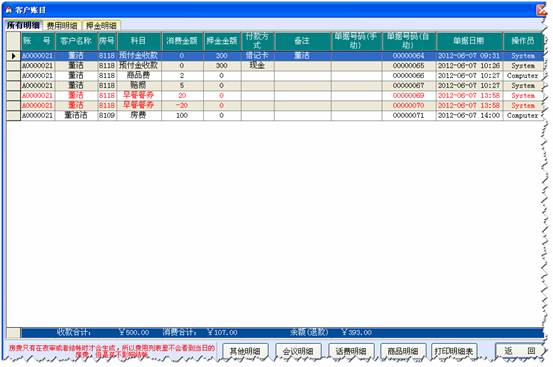Click the 其他明细 button

coord(245,351)
